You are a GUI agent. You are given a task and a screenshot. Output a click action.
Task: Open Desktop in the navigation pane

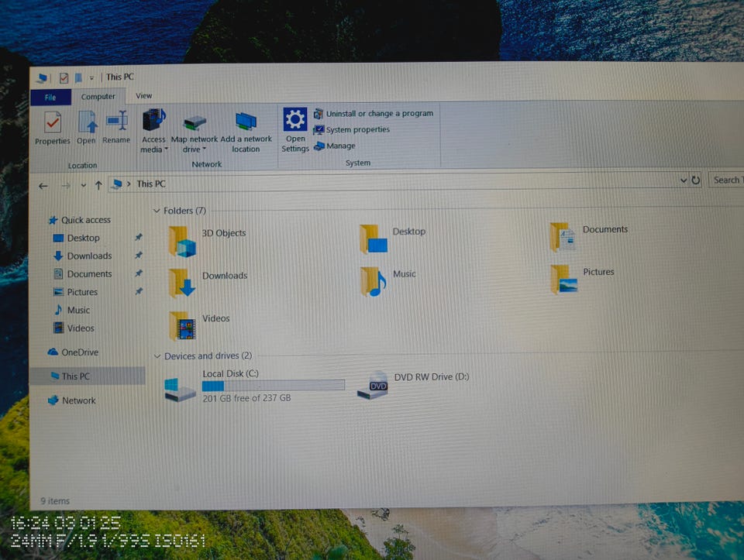coord(77,238)
